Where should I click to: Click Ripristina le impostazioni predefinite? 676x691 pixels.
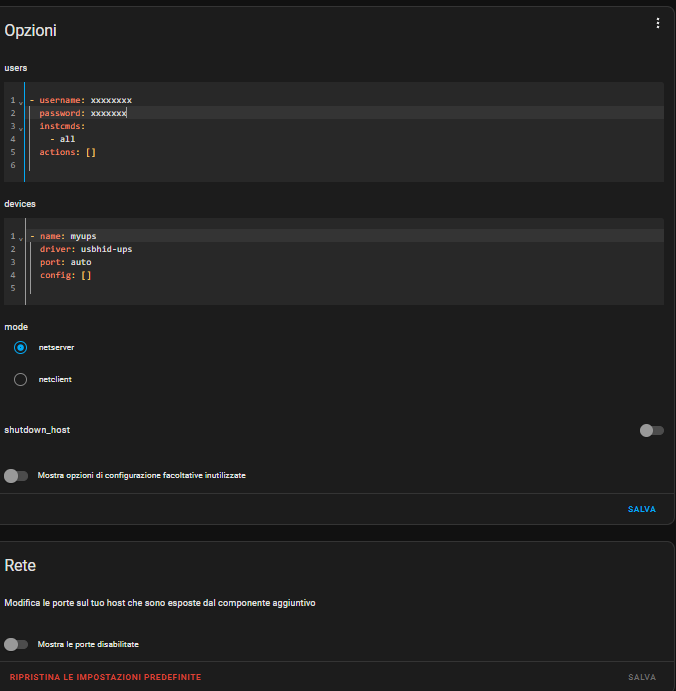105,677
